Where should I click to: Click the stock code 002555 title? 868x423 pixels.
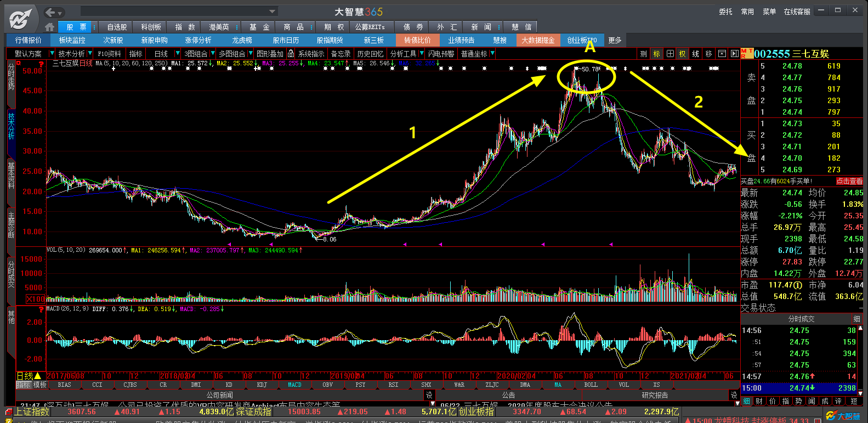[x=771, y=53]
